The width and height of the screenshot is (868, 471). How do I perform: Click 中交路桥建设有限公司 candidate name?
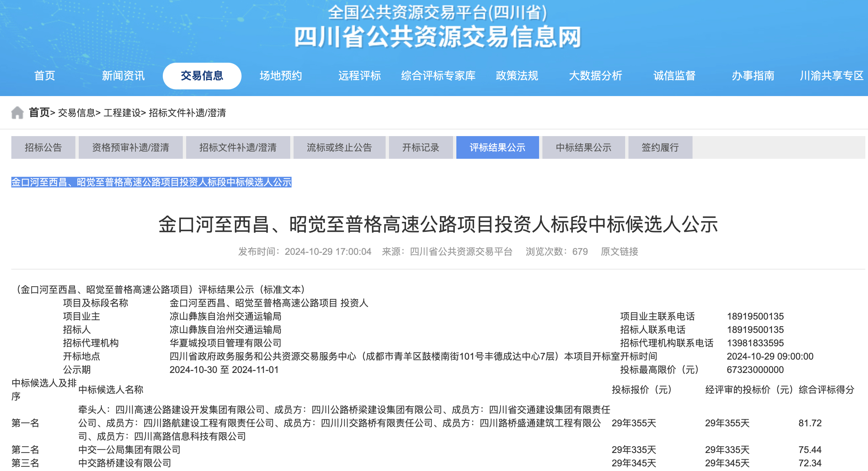(125, 463)
